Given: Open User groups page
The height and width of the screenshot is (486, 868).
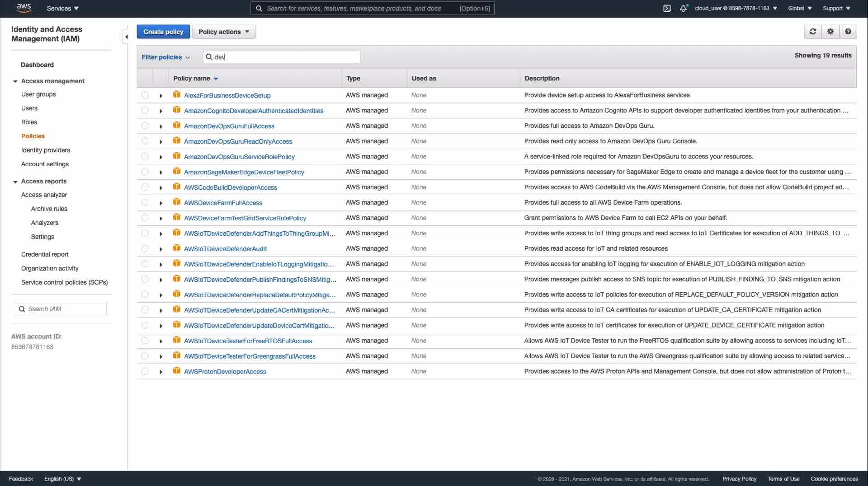Looking at the screenshot, I should [38, 94].
